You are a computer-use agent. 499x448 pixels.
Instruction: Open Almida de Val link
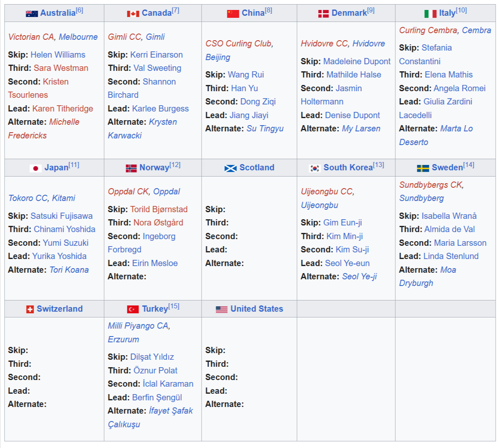click(x=450, y=229)
